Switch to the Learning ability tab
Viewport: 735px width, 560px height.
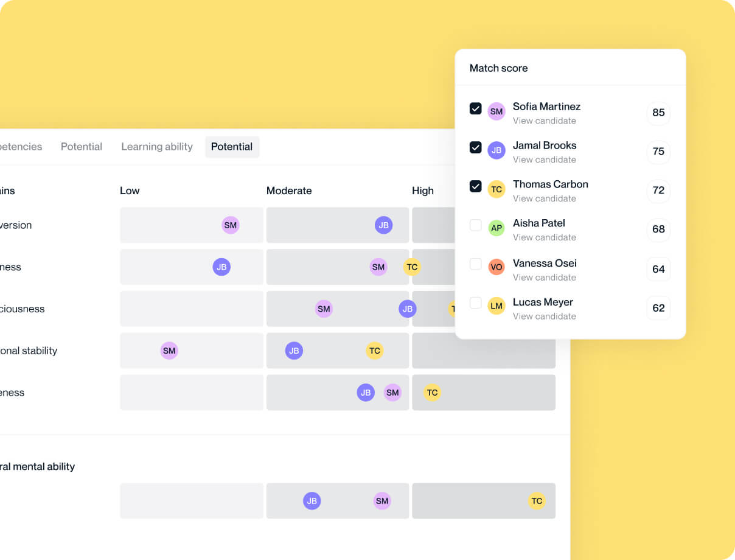point(157,147)
